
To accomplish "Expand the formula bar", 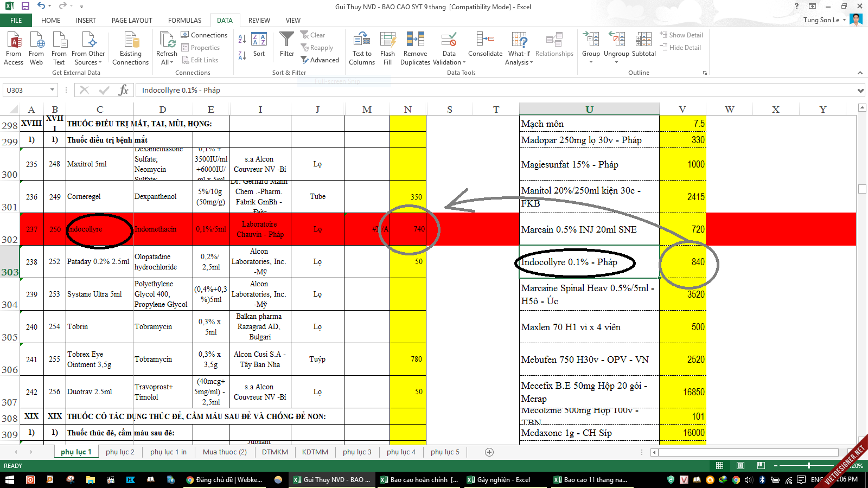I will coord(860,91).
